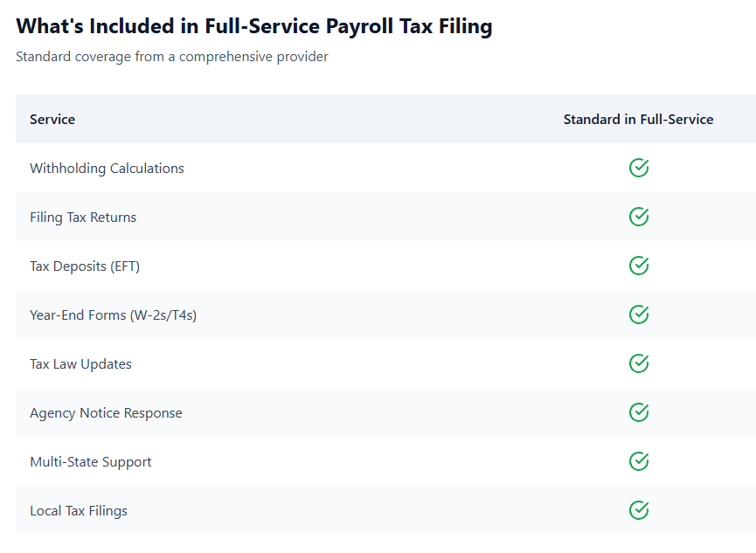The image size is (756, 553).
Task: Click the Full-Service Payroll Tax Filing heading
Action: pos(253,26)
